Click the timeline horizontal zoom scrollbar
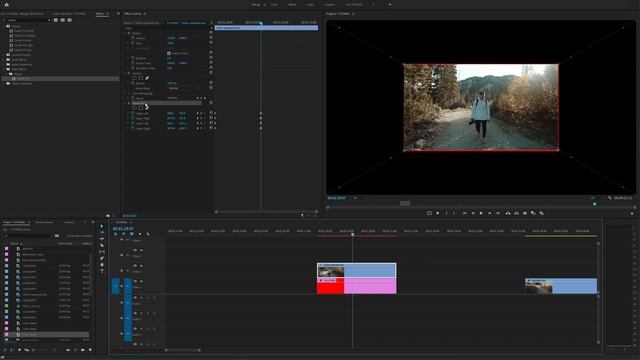640x360 pixels. [x=183, y=350]
